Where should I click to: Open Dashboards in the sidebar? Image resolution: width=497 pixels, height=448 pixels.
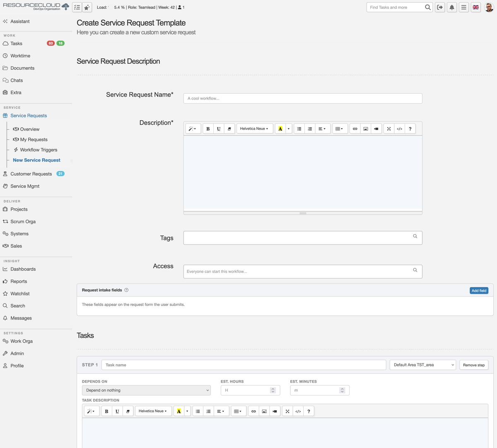23,269
